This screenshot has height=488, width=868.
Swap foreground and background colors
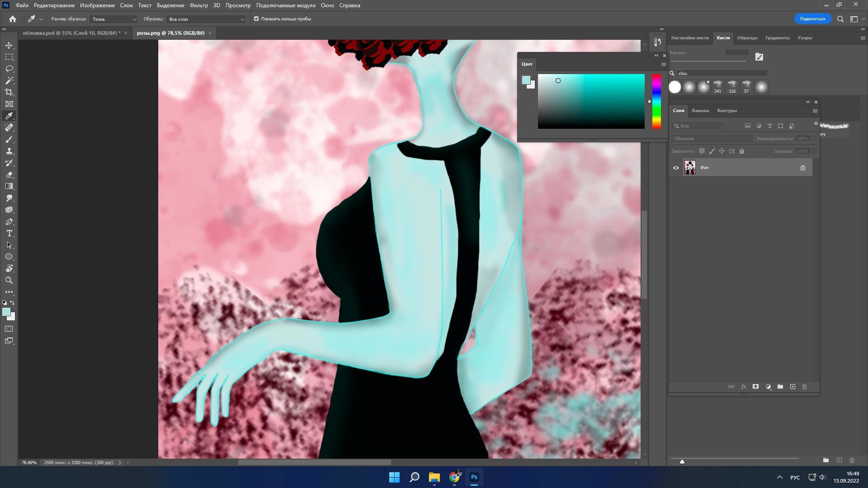point(13,303)
